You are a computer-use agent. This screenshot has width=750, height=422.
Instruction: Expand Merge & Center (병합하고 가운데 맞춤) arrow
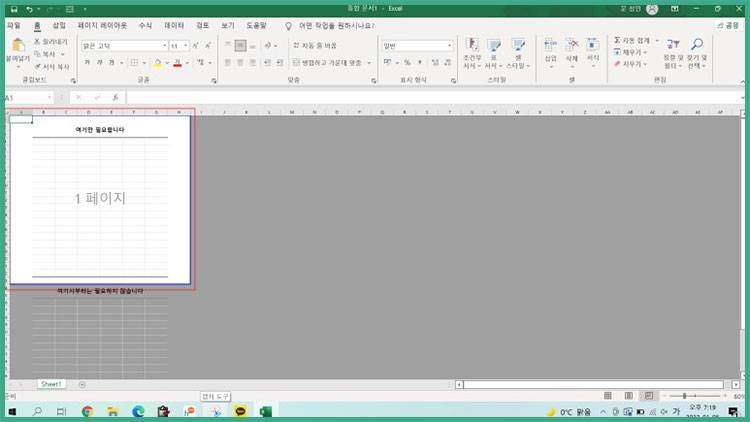pos(369,63)
